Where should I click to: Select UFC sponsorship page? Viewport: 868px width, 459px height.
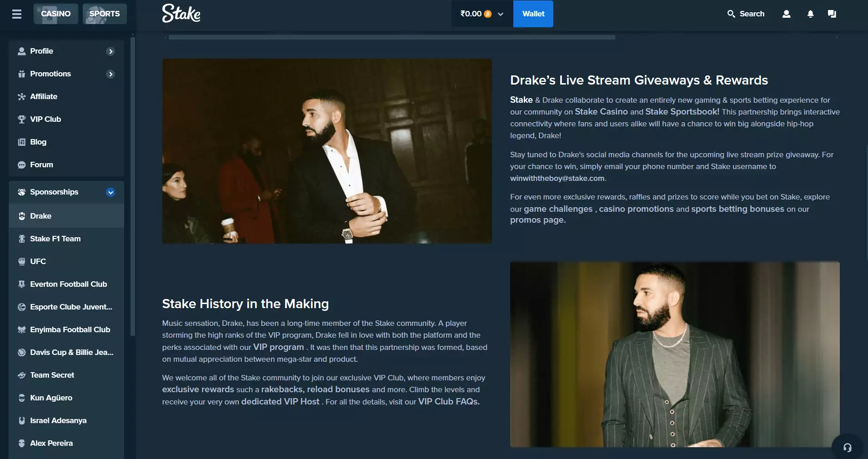[x=66, y=262]
